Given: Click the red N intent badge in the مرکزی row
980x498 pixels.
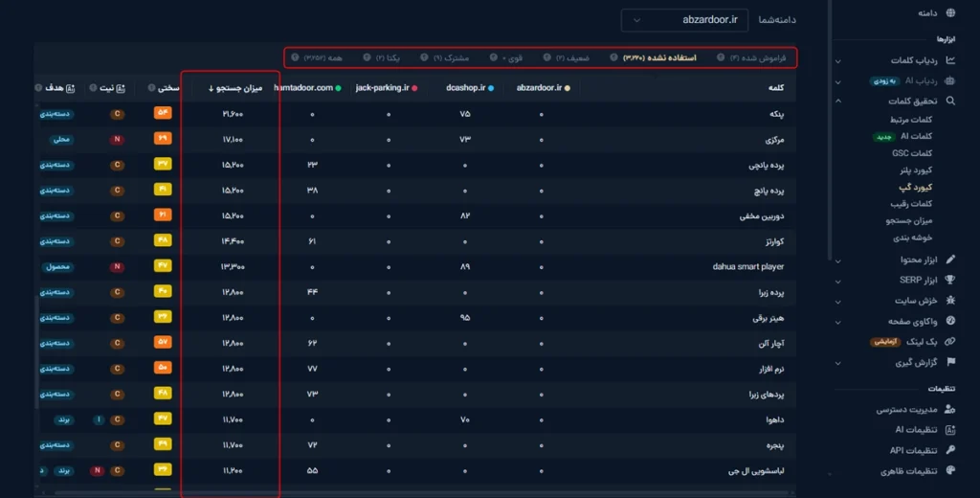Looking at the screenshot, I should 117,140.
